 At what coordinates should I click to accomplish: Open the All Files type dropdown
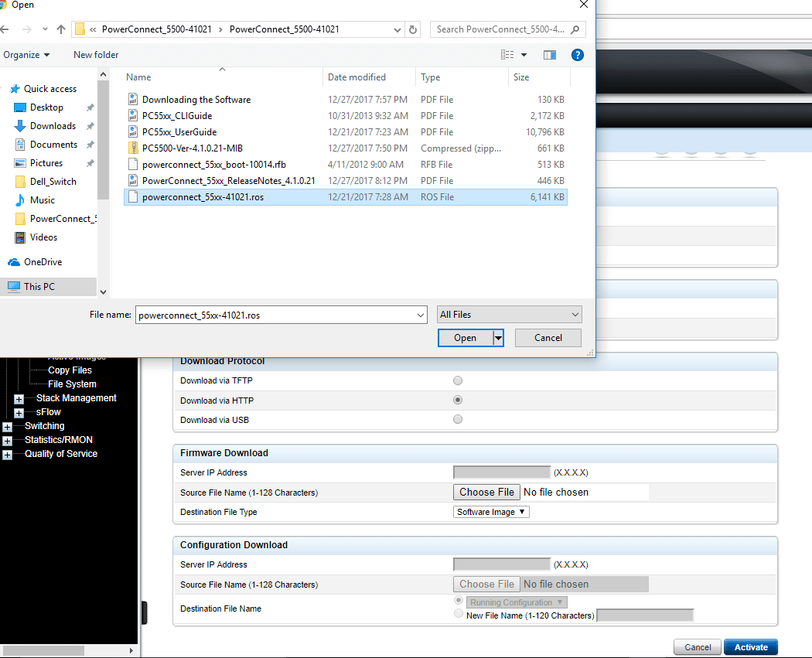[509, 315]
